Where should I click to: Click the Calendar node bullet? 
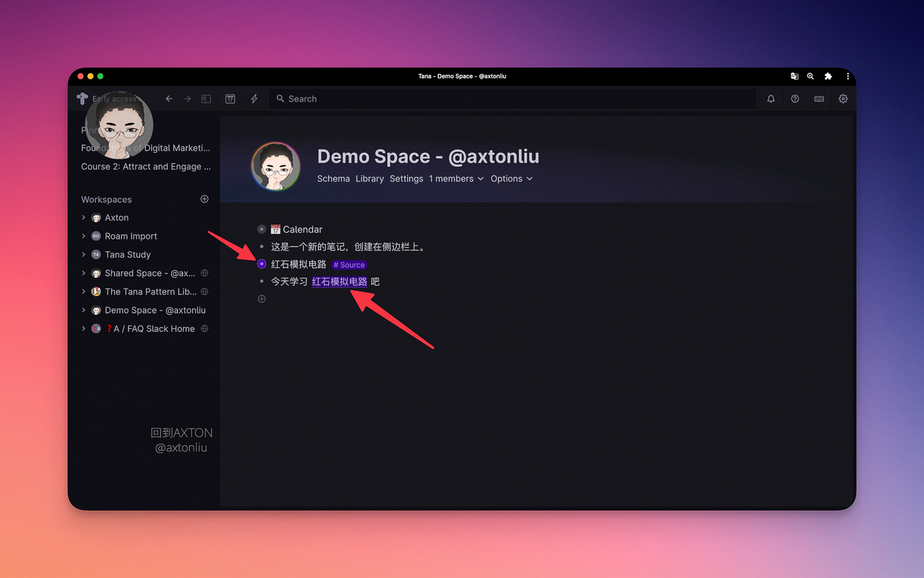tap(261, 229)
